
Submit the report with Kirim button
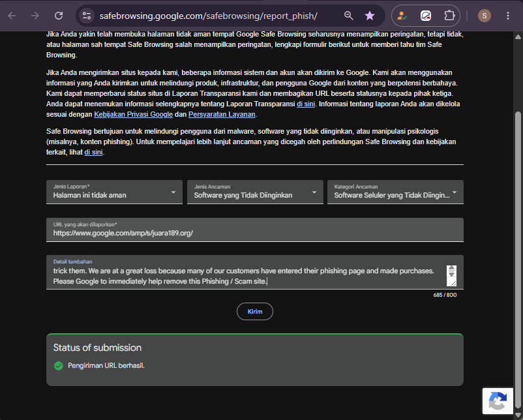click(x=255, y=312)
